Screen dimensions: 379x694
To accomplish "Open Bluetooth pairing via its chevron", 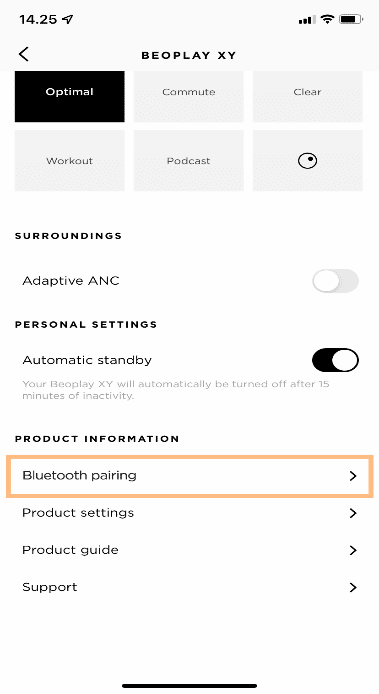I will click(x=353, y=476).
